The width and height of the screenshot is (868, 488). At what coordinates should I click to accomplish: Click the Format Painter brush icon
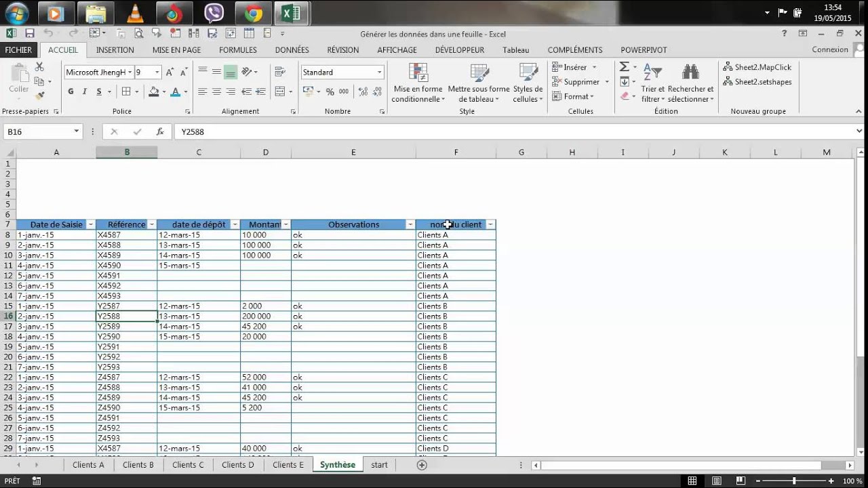39,96
